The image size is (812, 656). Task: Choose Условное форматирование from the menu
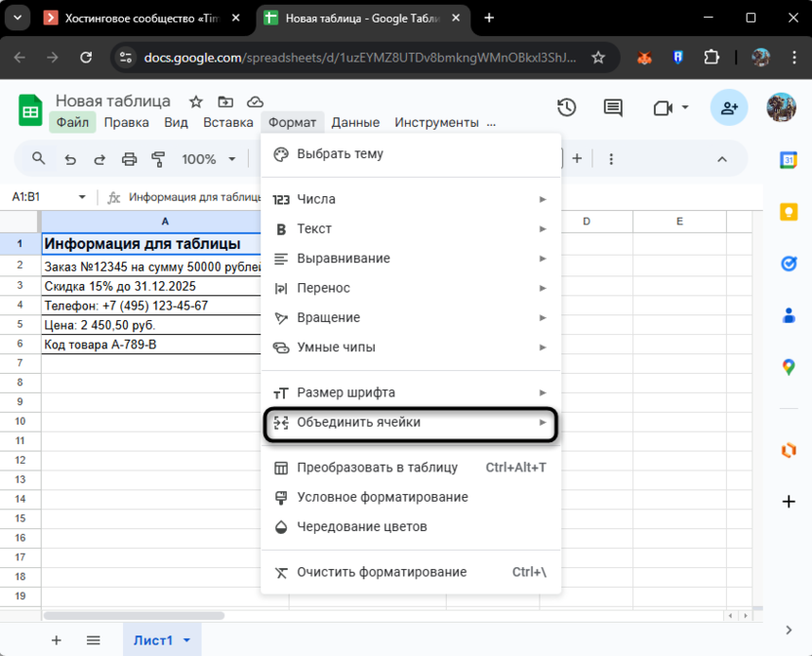[x=382, y=497]
